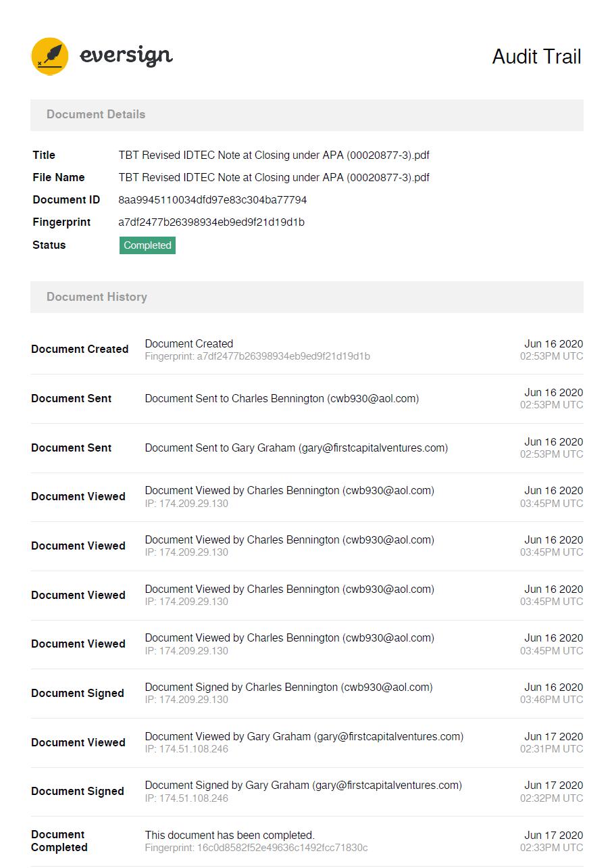The image size is (614, 868).
Task: Click the File Name value text
Action: [274, 178]
